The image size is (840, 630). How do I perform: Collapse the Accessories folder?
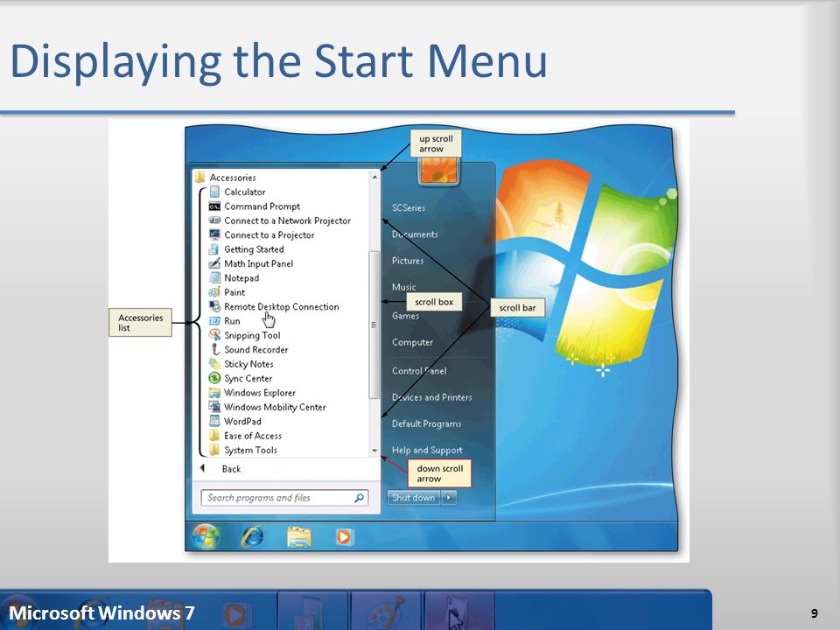[226, 178]
